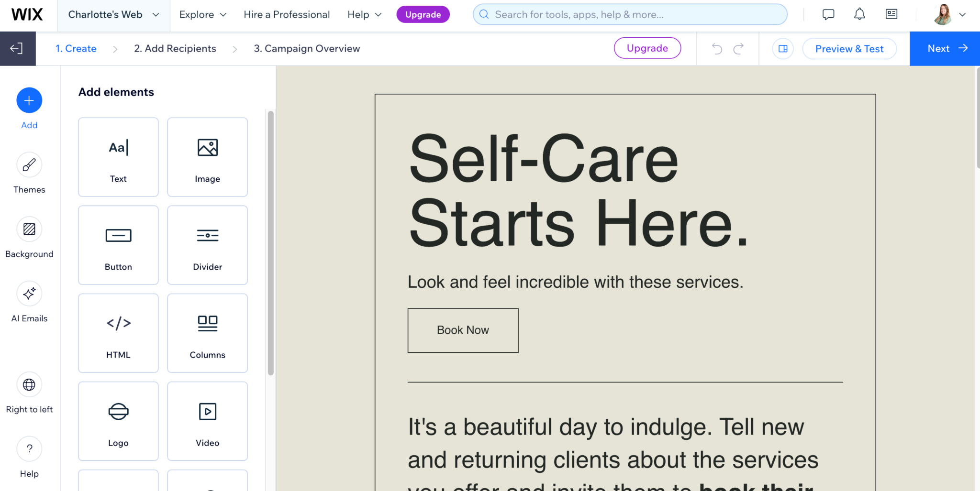Click the Next button
The width and height of the screenshot is (980, 491).
pyautogui.click(x=944, y=48)
